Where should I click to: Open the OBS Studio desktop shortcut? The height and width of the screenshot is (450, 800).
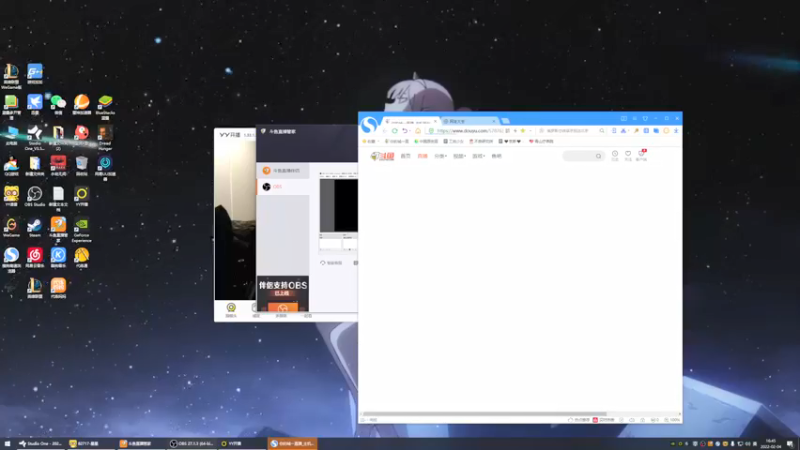click(x=35, y=196)
